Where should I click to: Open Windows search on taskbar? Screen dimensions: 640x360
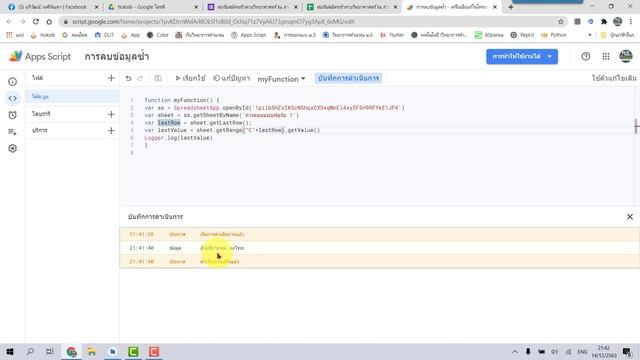[30, 351]
